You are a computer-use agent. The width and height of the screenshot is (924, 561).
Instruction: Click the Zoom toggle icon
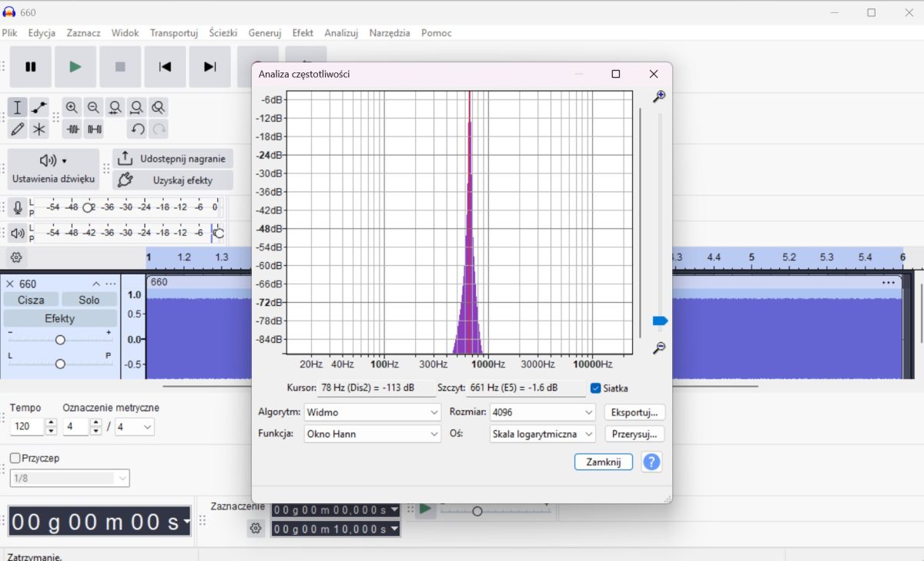pyautogui.click(x=158, y=107)
